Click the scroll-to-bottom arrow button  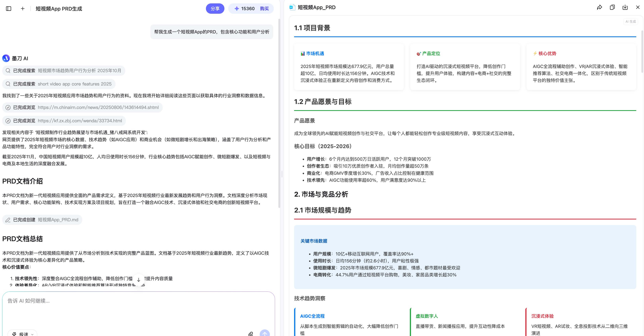coord(139,279)
